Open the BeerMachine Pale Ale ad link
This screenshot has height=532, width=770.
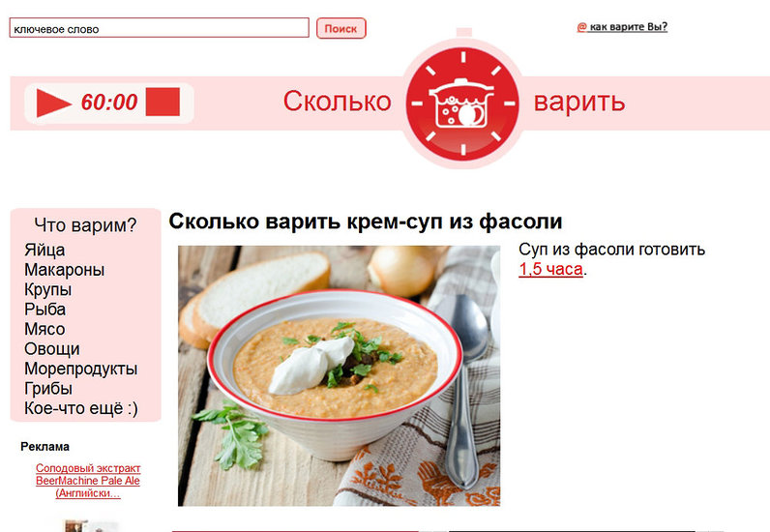tap(88, 481)
